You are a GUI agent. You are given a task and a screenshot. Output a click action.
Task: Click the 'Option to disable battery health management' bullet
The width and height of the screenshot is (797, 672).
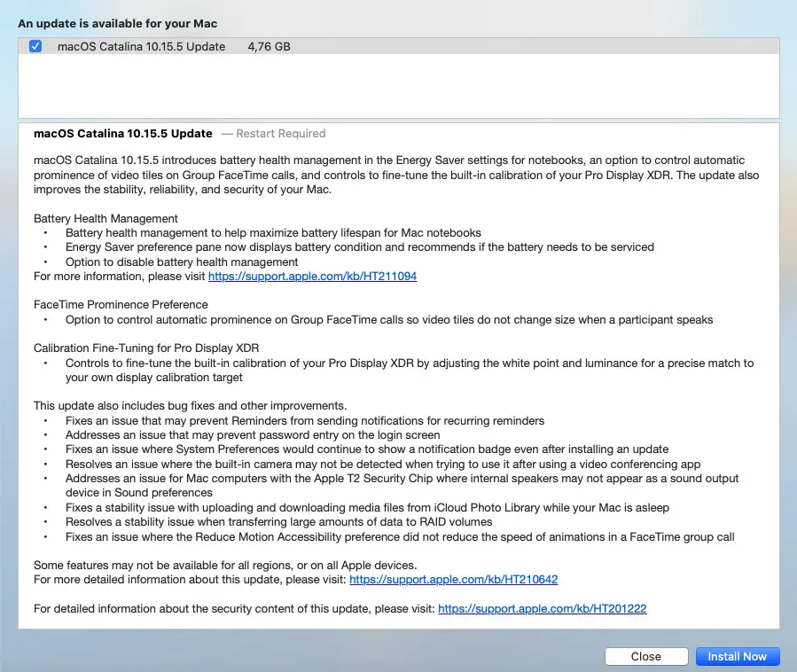click(x=182, y=262)
